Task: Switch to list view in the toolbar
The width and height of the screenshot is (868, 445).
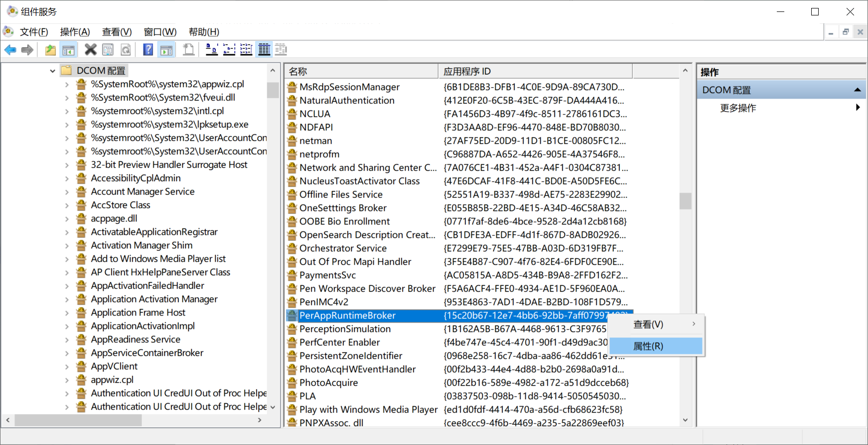Action: pos(247,49)
